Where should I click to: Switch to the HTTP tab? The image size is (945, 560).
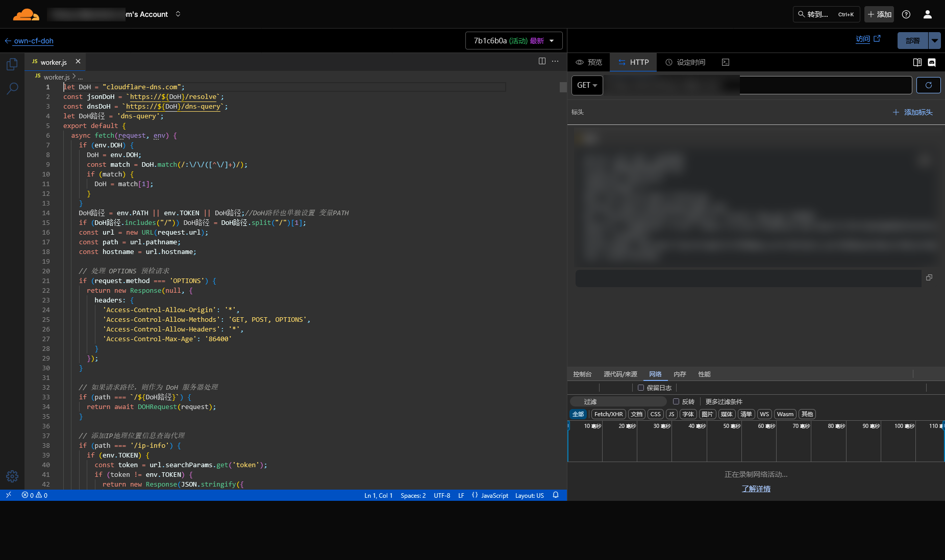point(634,62)
